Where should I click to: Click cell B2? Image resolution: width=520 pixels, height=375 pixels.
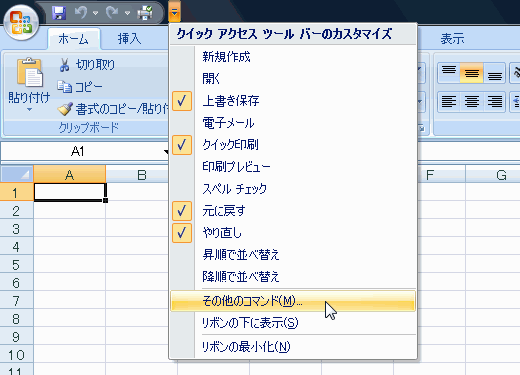click(137, 210)
